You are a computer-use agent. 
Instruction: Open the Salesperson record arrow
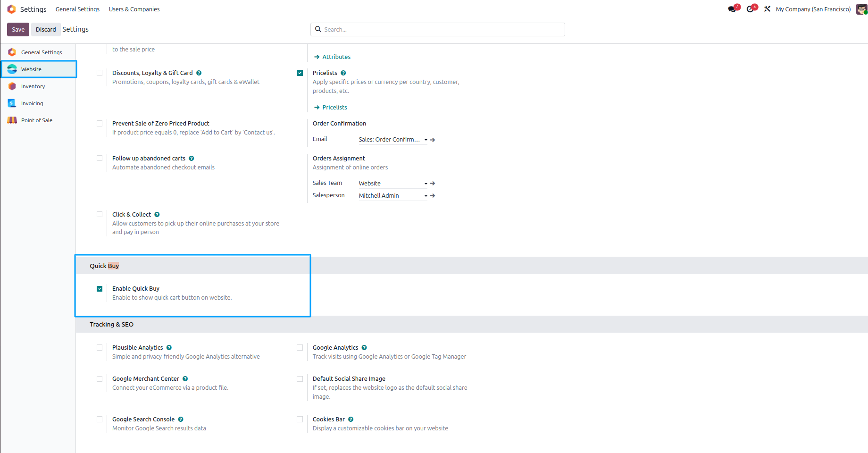pos(433,195)
